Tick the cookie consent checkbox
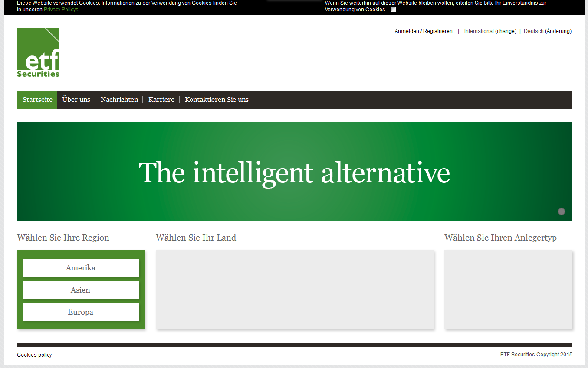588x368 pixels. point(393,10)
